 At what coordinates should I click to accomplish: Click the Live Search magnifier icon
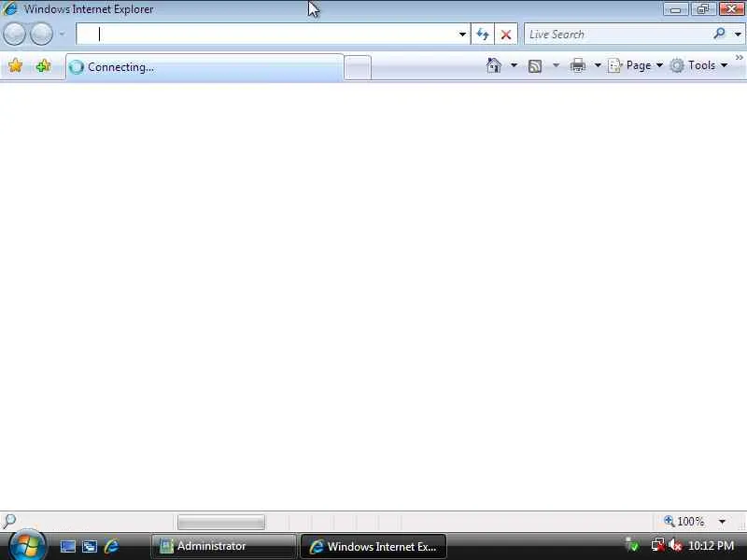click(719, 34)
